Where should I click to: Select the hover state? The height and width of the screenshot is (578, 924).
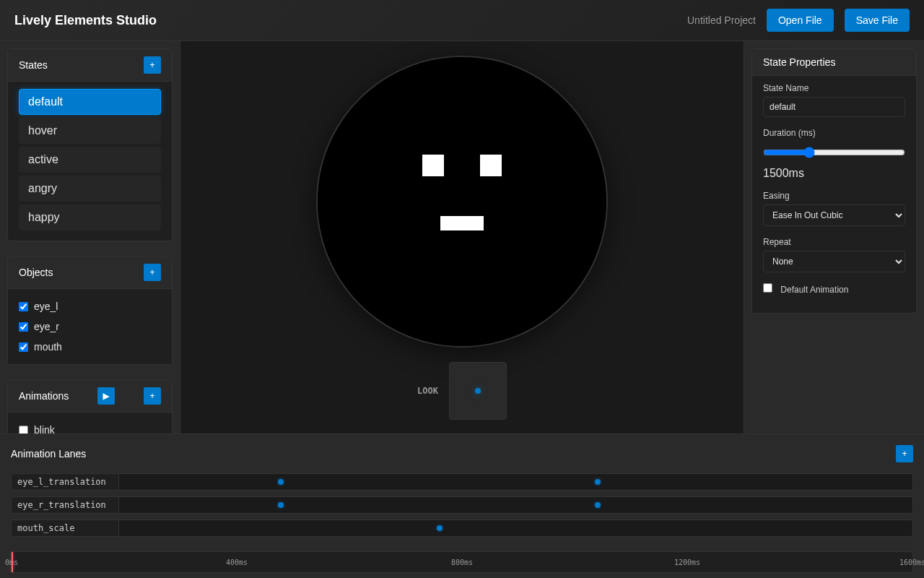[90, 130]
